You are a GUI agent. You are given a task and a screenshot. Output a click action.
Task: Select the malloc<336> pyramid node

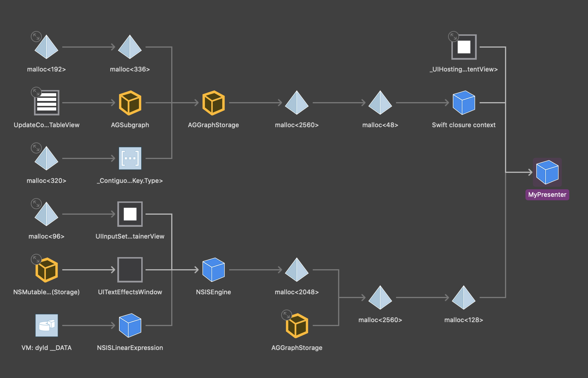130,47
